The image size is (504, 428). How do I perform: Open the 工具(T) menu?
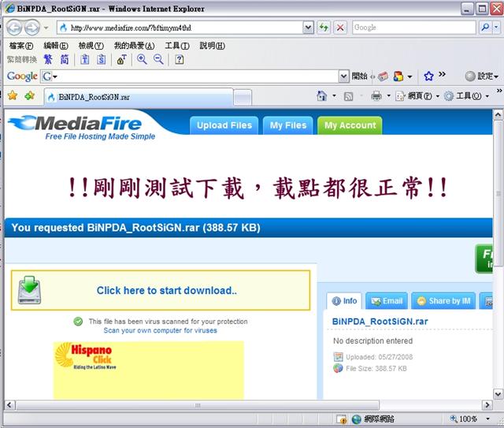tap(176, 46)
